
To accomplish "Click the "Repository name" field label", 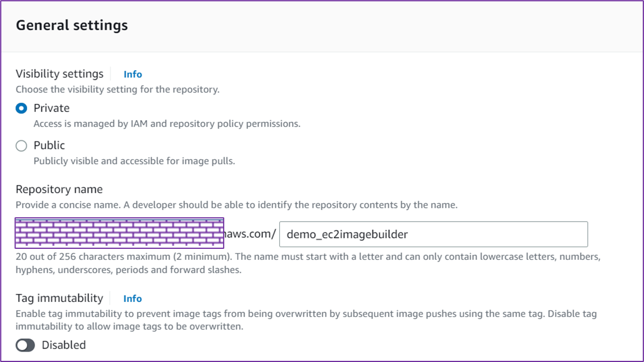I will 59,189.
